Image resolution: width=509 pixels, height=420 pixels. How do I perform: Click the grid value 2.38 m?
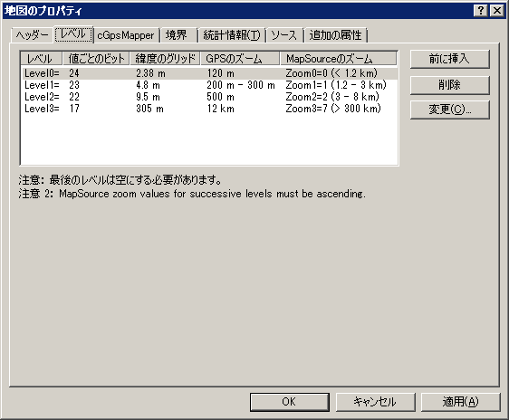[150, 73]
